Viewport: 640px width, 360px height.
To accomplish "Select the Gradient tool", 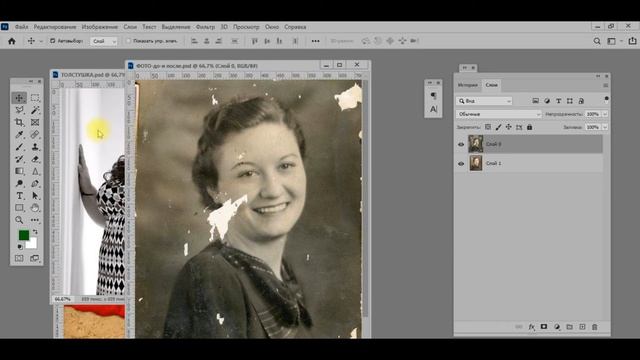I will (x=19, y=171).
